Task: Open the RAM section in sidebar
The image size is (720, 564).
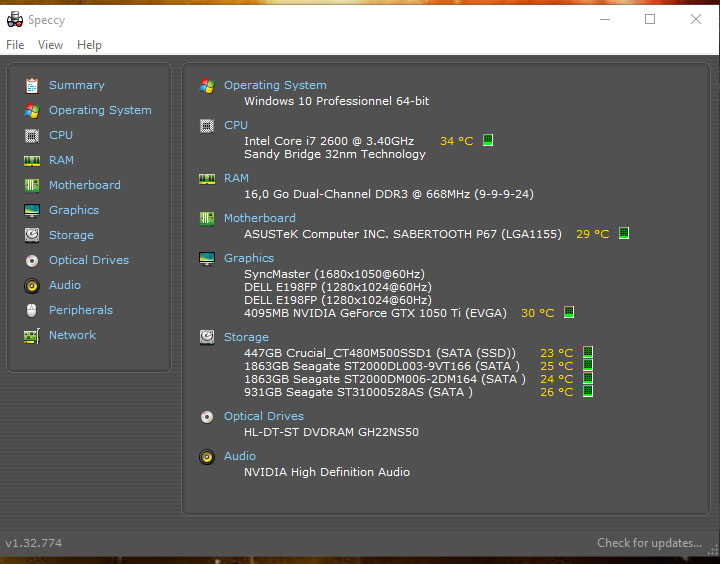Action: tap(61, 160)
